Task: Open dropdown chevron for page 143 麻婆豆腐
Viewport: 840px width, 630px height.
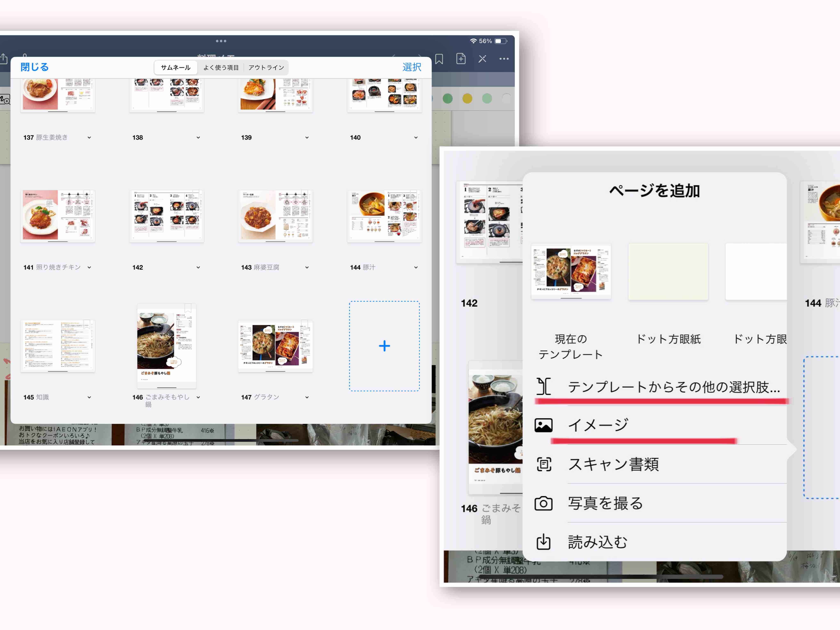Action: 307,267
